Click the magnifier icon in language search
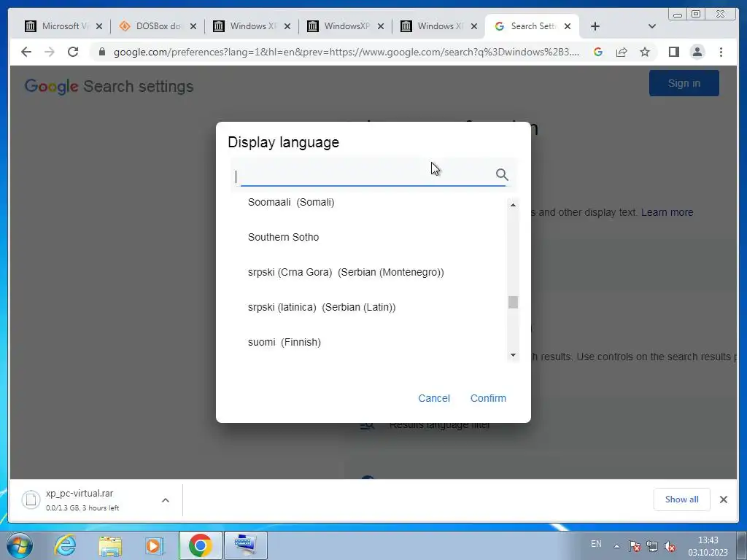The width and height of the screenshot is (747, 560). (502, 174)
